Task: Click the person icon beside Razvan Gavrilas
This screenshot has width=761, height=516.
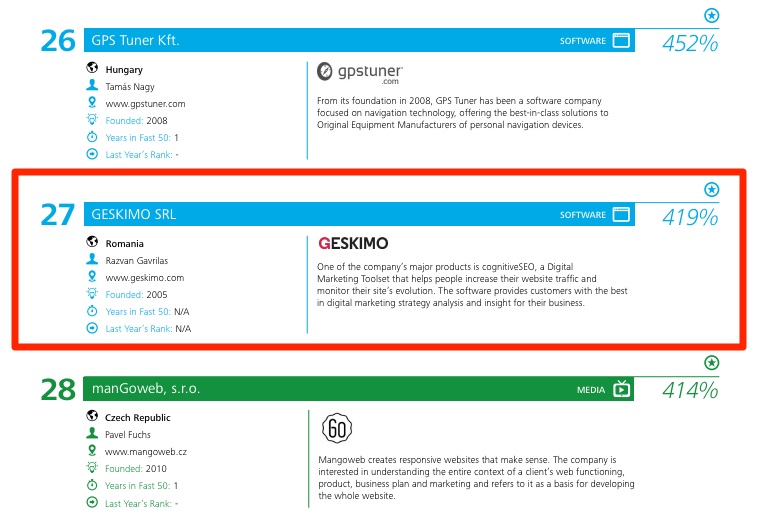Action: pyautogui.click(x=92, y=260)
